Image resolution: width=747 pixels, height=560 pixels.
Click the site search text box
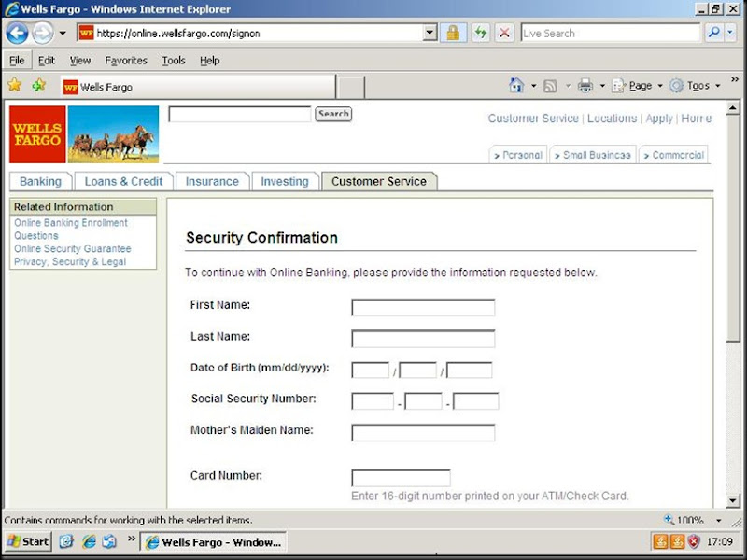240,114
